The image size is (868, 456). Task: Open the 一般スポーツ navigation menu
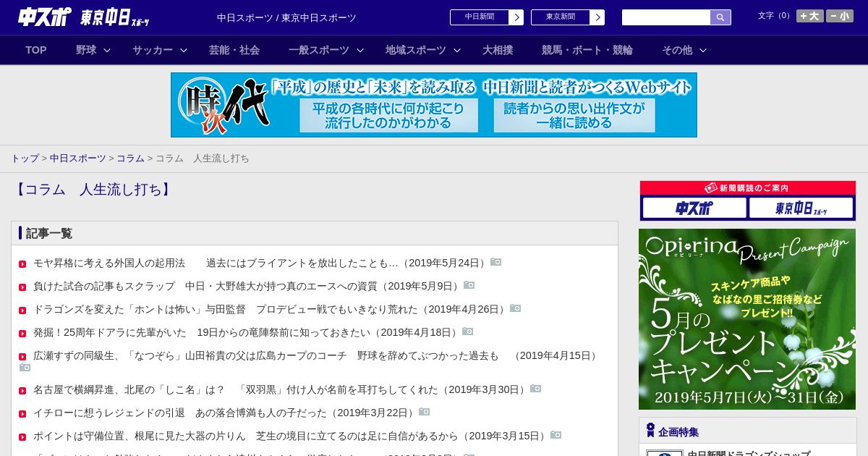(x=319, y=50)
